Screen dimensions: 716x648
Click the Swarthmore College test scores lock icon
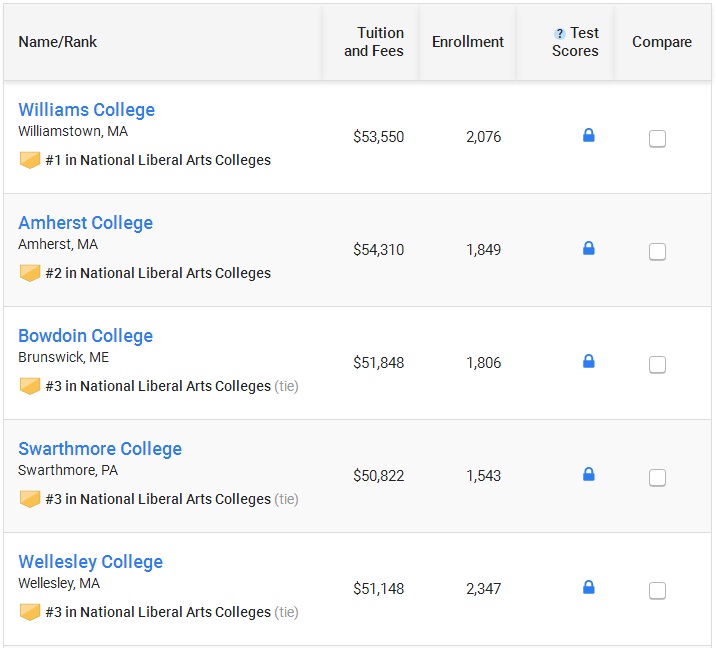point(589,474)
